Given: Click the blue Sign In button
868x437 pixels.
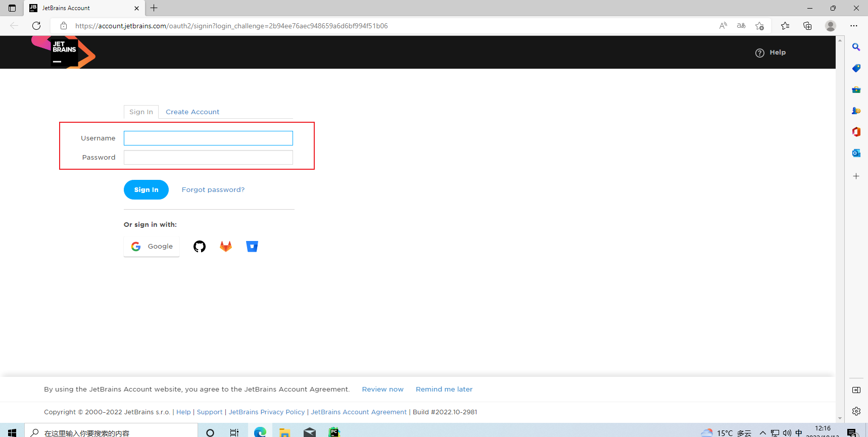Looking at the screenshot, I should pyautogui.click(x=146, y=190).
